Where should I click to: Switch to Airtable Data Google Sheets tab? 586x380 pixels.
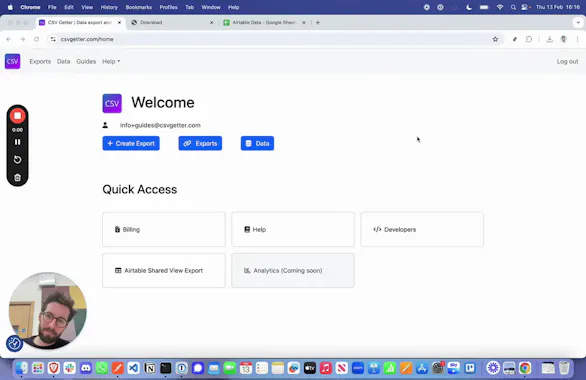[264, 22]
